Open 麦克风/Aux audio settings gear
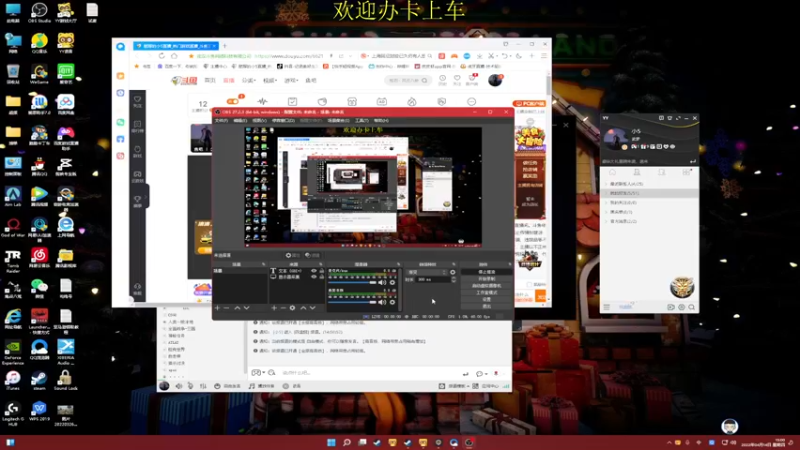Image resolution: width=800 pixels, height=450 pixels. coord(392,282)
